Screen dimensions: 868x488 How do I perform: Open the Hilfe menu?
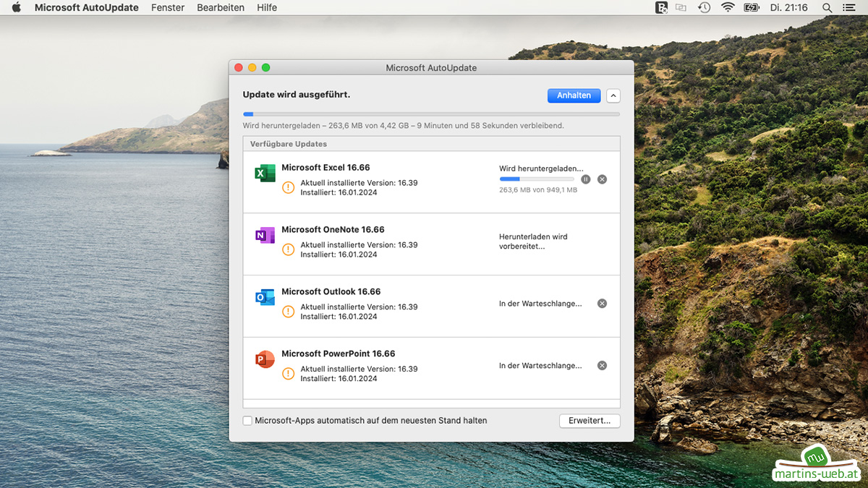[267, 7]
